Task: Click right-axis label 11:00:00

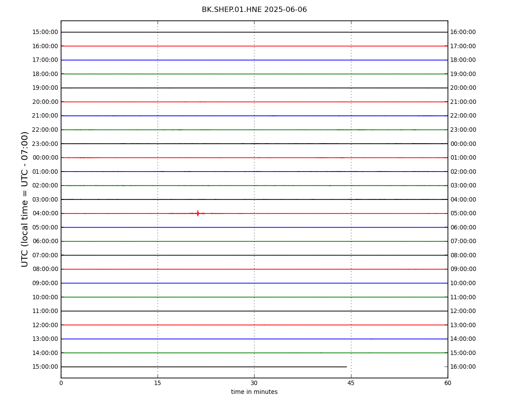Action: pyautogui.click(x=463, y=297)
